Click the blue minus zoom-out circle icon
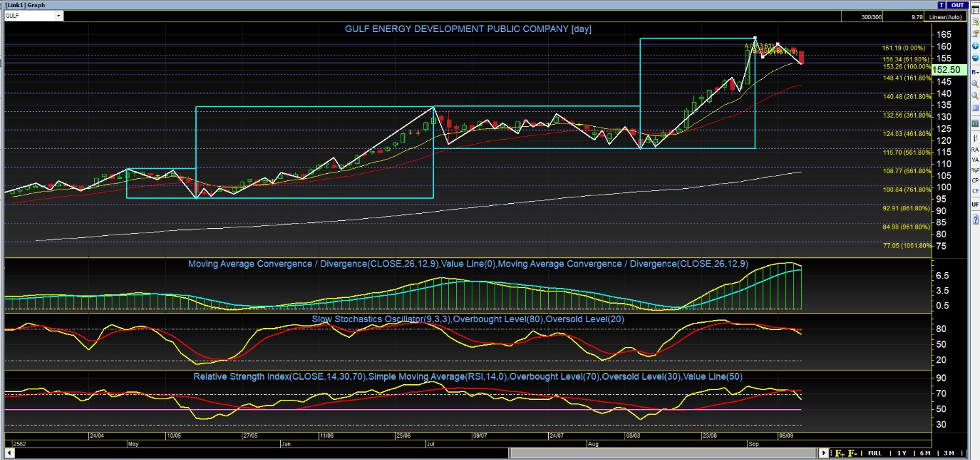The image size is (980, 460). click(x=975, y=58)
